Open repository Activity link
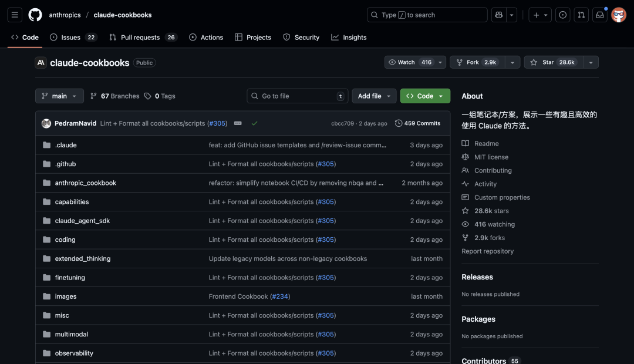The width and height of the screenshot is (634, 364). pyautogui.click(x=479, y=184)
